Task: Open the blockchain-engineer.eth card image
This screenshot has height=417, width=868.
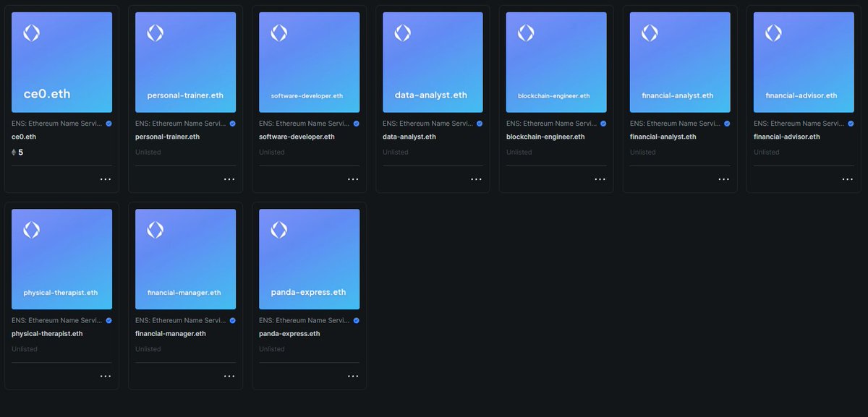Action: click(x=557, y=62)
